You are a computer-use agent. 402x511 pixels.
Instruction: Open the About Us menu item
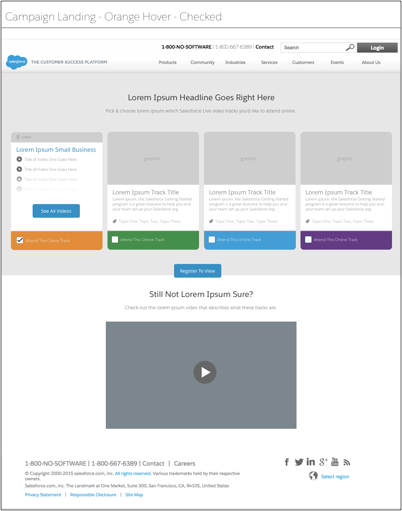click(x=371, y=62)
